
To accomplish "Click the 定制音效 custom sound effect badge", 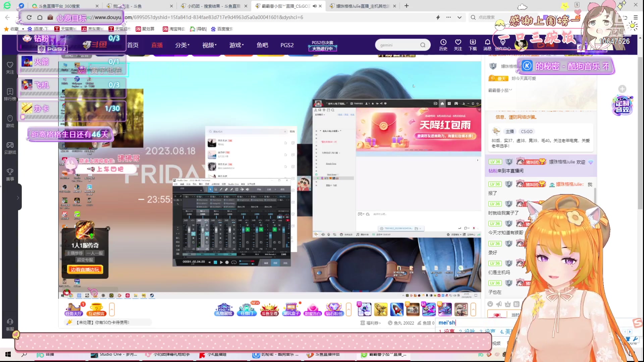I will (x=623, y=106).
